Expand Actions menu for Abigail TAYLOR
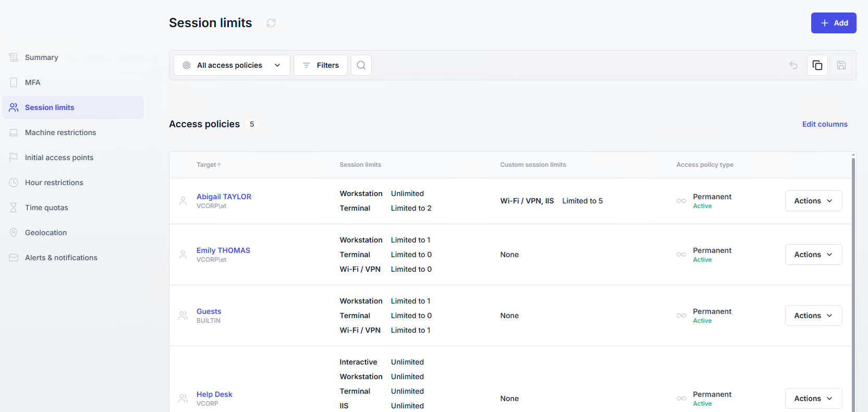 [x=813, y=201]
